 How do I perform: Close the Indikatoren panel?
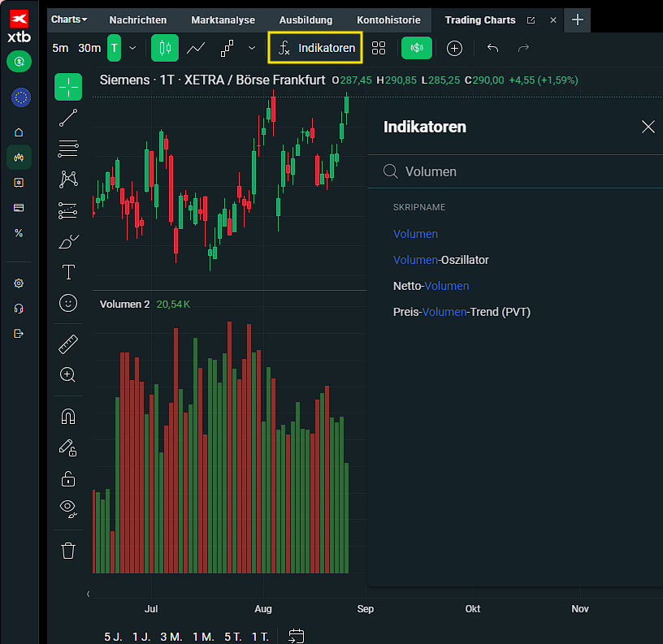(x=648, y=127)
